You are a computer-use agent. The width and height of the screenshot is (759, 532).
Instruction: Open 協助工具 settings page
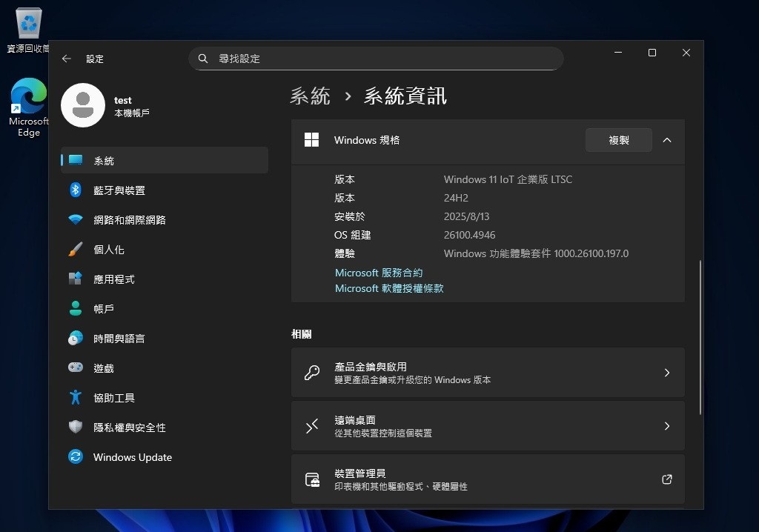click(165, 397)
